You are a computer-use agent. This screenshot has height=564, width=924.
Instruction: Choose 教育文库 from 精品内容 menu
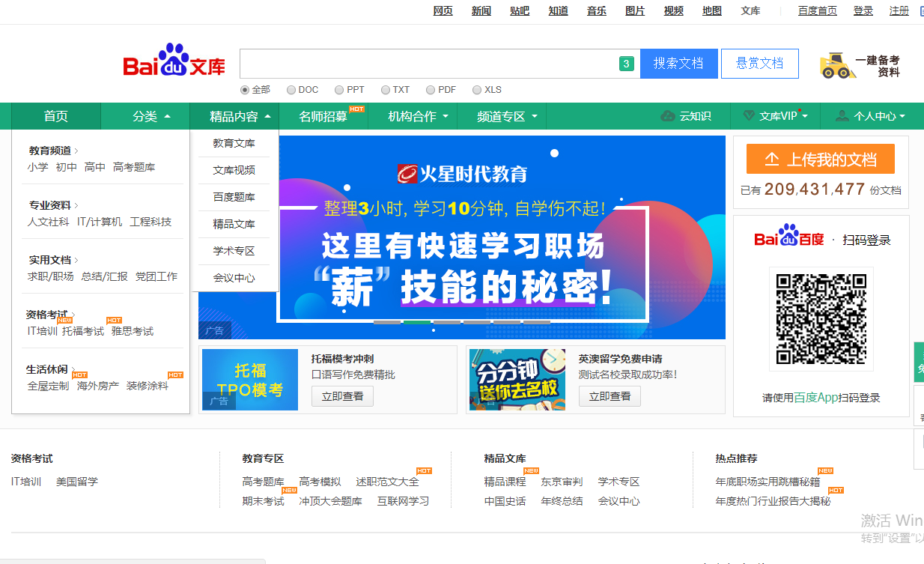pyautogui.click(x=234, y=143)
